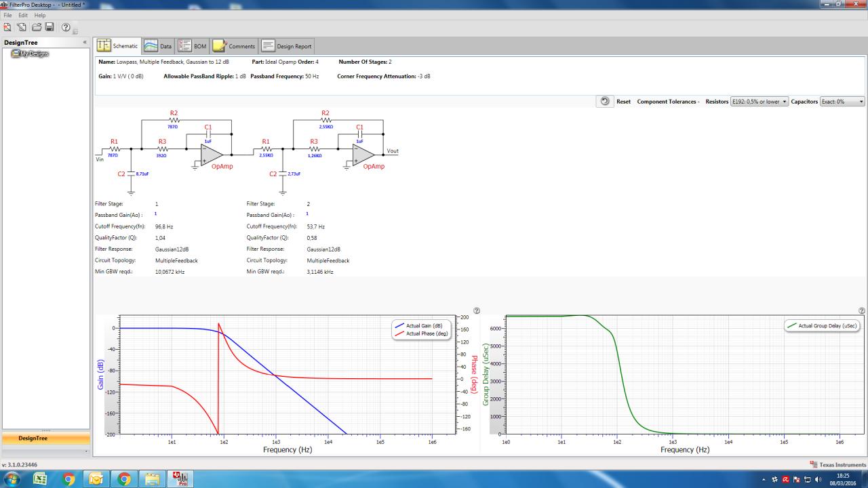
Task: Open the Capacitors tolerance dropdown
Action: click(843, 102)
